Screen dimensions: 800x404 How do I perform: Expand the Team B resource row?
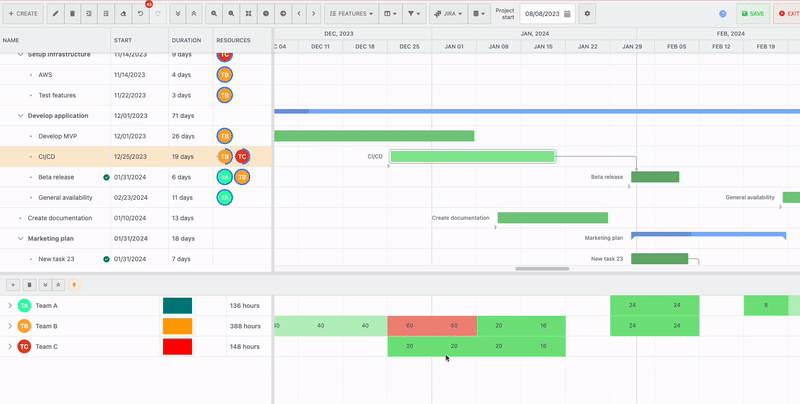point(10,326)
